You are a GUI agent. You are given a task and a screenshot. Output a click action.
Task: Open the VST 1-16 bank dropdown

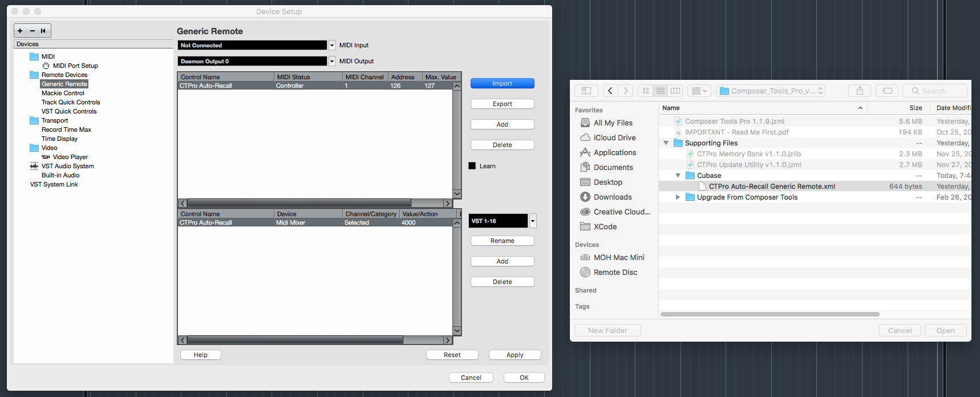pos(533,221)
